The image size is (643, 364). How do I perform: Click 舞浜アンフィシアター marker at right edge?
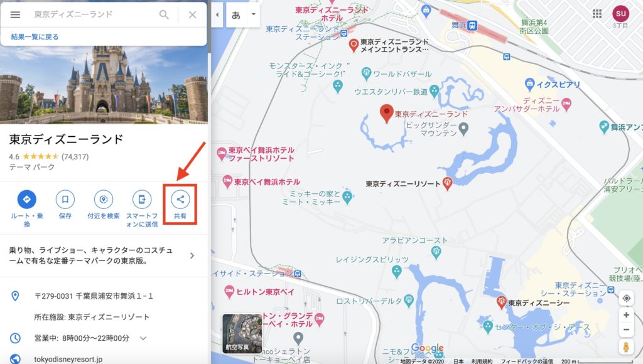[603, 127]
